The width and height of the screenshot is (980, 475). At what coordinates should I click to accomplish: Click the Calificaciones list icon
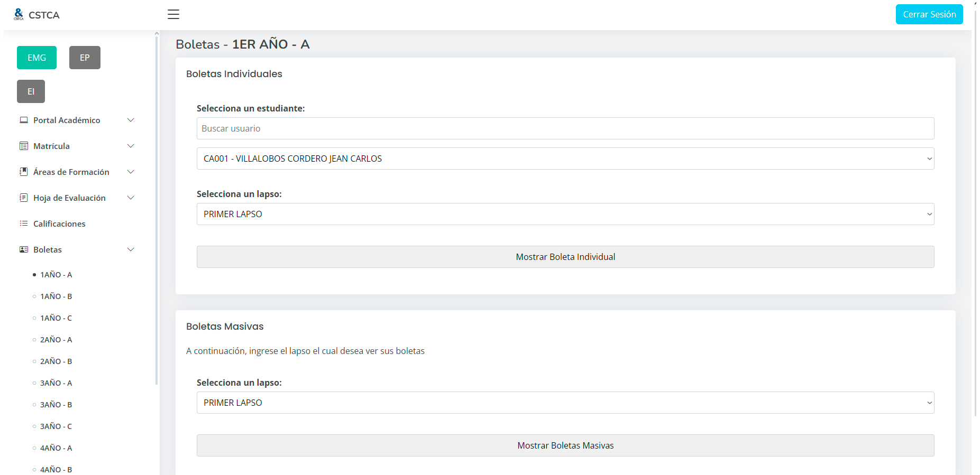click(24, 223)
